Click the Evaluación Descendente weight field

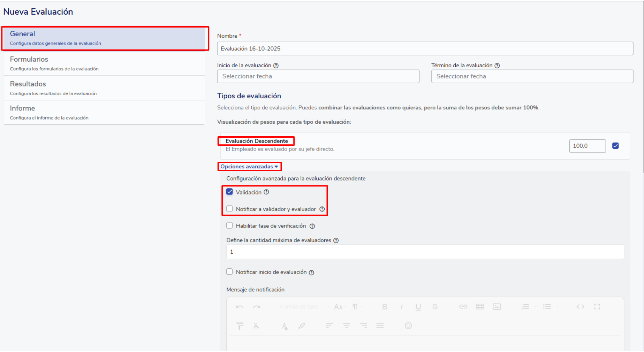(x=587, y=146)
